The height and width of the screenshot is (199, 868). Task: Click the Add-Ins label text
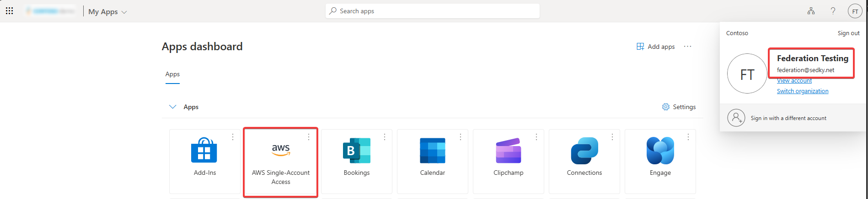(205, 173)
